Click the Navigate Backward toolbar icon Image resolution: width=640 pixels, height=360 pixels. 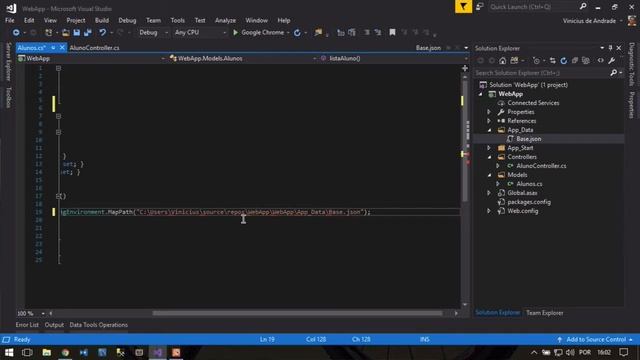coord(16,32)
